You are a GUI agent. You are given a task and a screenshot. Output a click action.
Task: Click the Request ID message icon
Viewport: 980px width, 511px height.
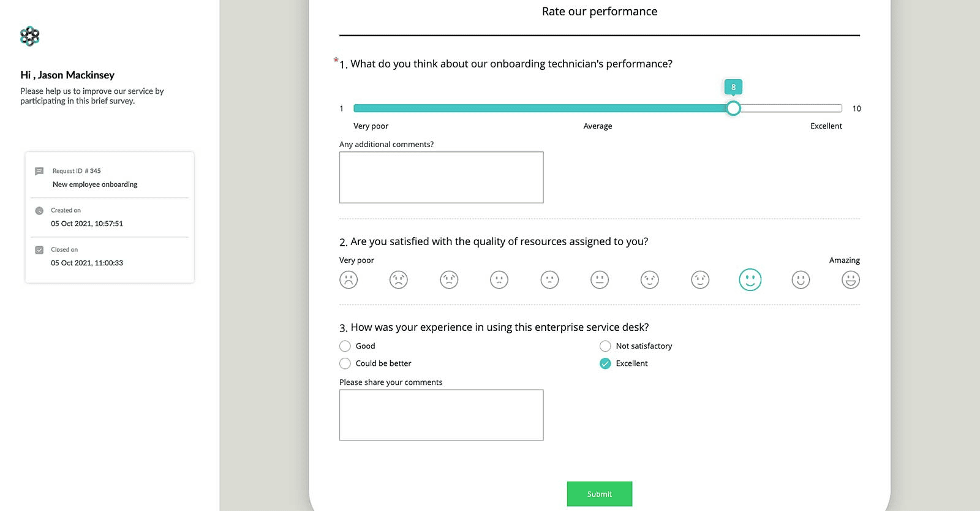[39, 171]
